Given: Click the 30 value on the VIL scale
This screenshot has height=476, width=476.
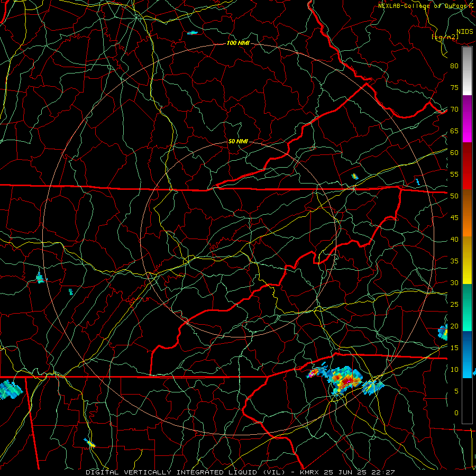Looking at the screenshot, I should pos(454,283).
